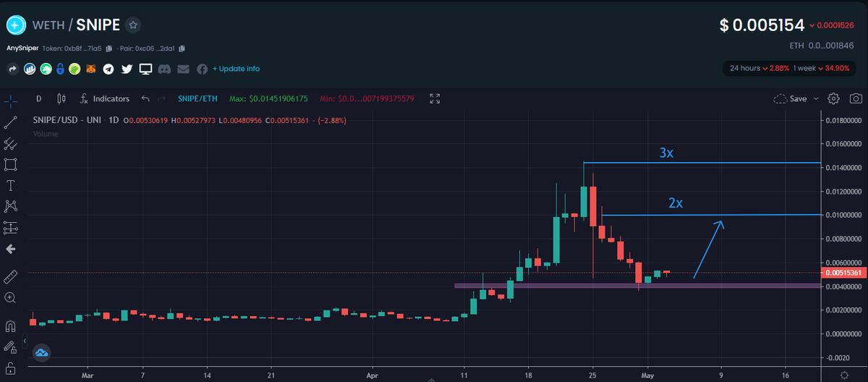
Task: Click the Apr label on time axis
Action: pos(373,375)
